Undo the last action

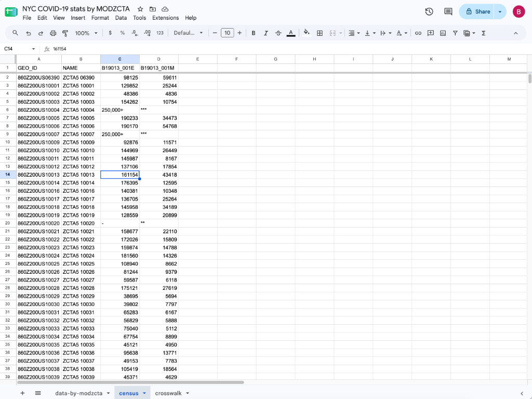pyautogui.click(x=28, y=33)
